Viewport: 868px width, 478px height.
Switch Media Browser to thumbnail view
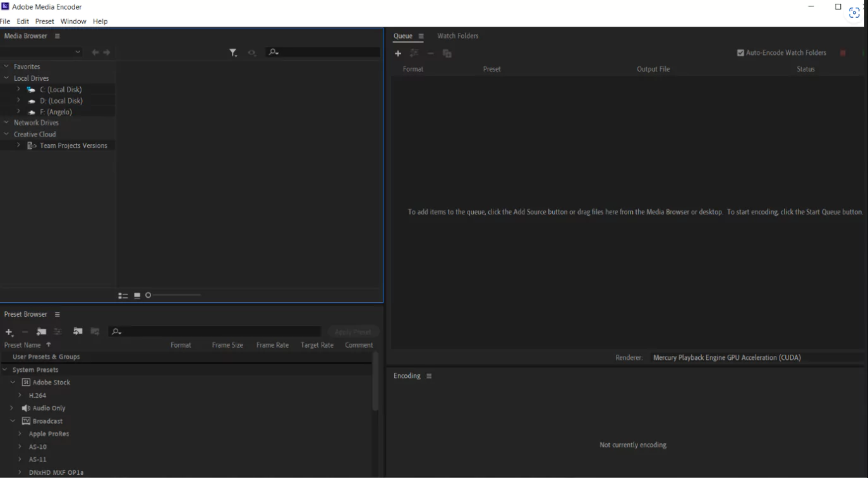[x=136, y=295]
